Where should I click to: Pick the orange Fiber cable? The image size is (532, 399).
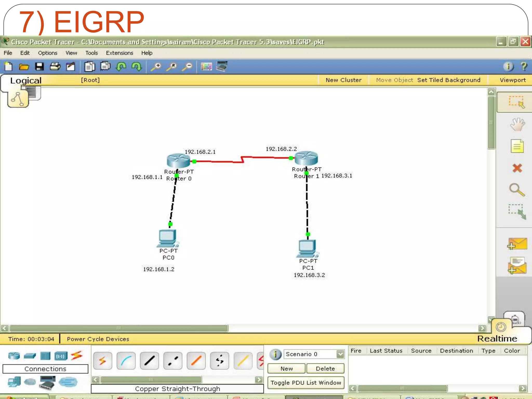pos(196,361)
